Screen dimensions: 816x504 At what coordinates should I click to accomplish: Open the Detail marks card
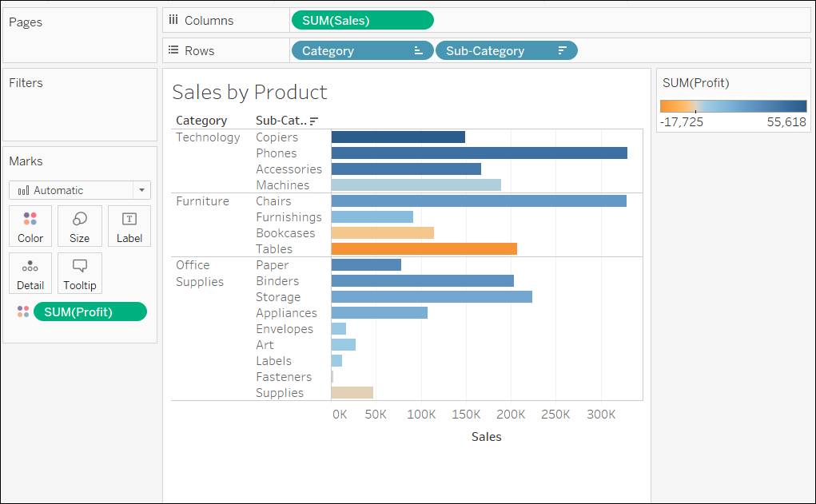point(30,273)
